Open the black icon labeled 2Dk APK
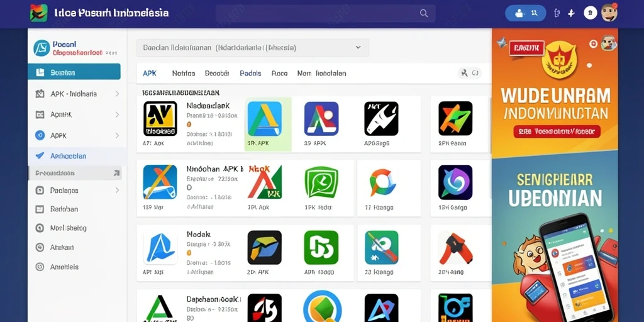The image size is (644, 322). (265, 247)
